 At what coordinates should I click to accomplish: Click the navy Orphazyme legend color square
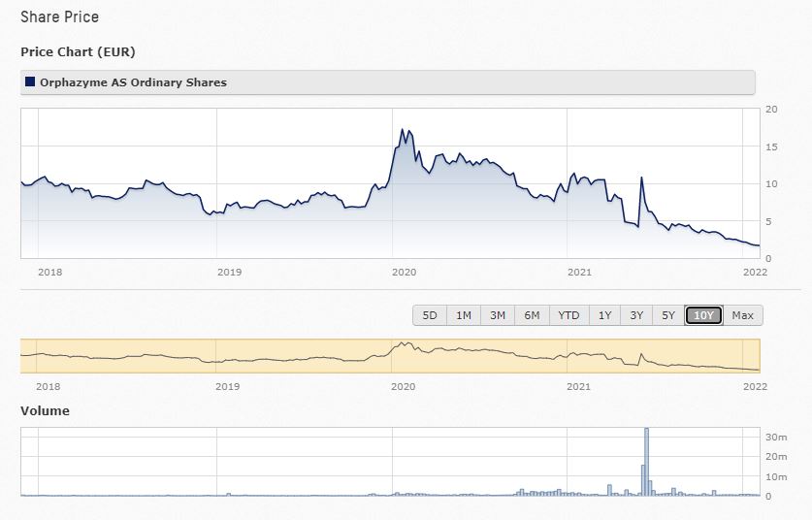point(31,82)
